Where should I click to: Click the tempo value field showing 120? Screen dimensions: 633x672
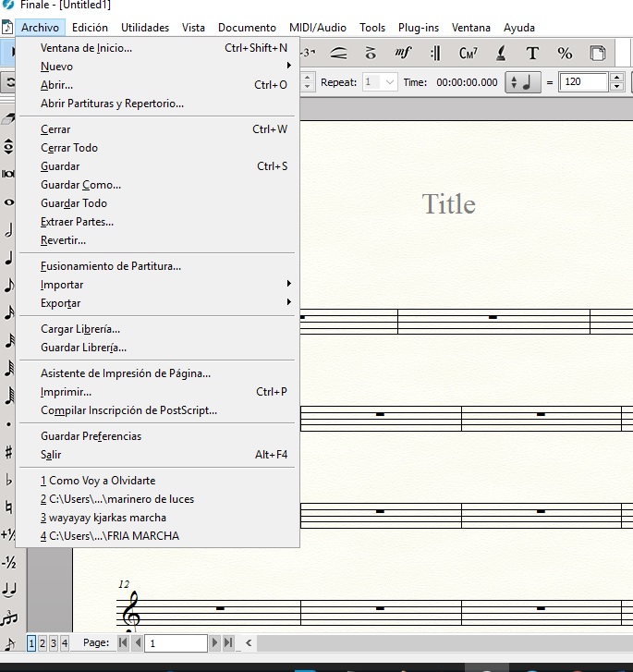click(583, 82)
